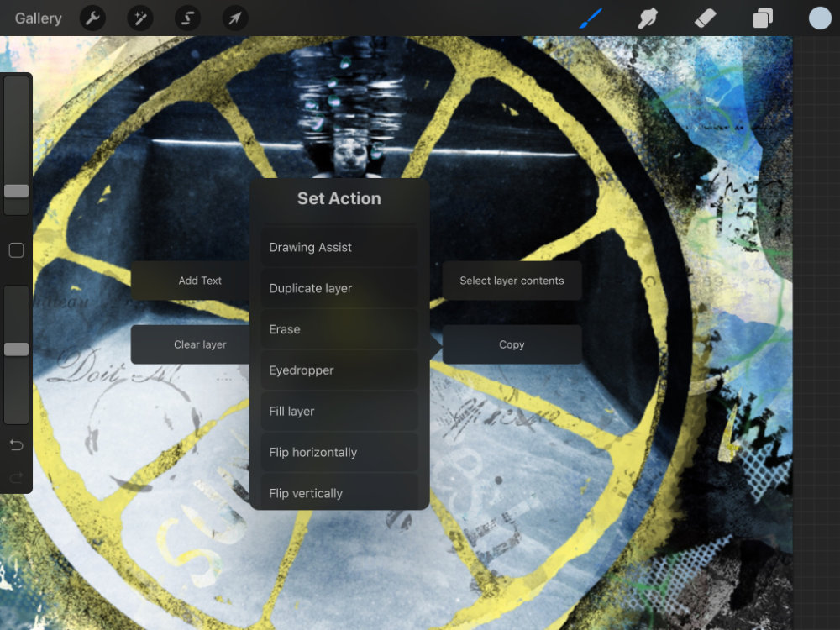Screen dimensions: 840x630
Task: Tap the Clear layer QuickMenu button
Action: click(190, 344)
